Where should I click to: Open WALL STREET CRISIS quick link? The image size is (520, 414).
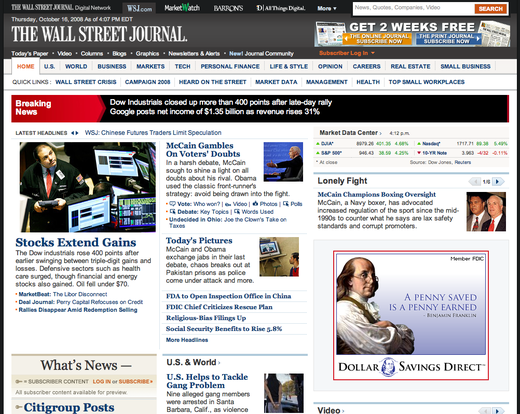pos(86,82)
